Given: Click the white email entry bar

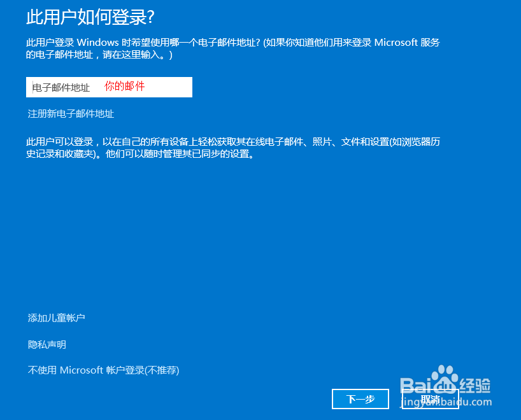Looking at the screenshot, I should (108, 87).
